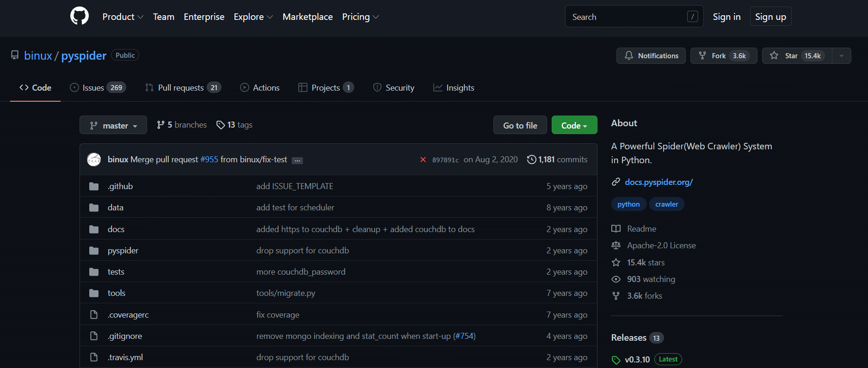
Task: Click the Fork icon in Fork button
Action: point(702,55)
